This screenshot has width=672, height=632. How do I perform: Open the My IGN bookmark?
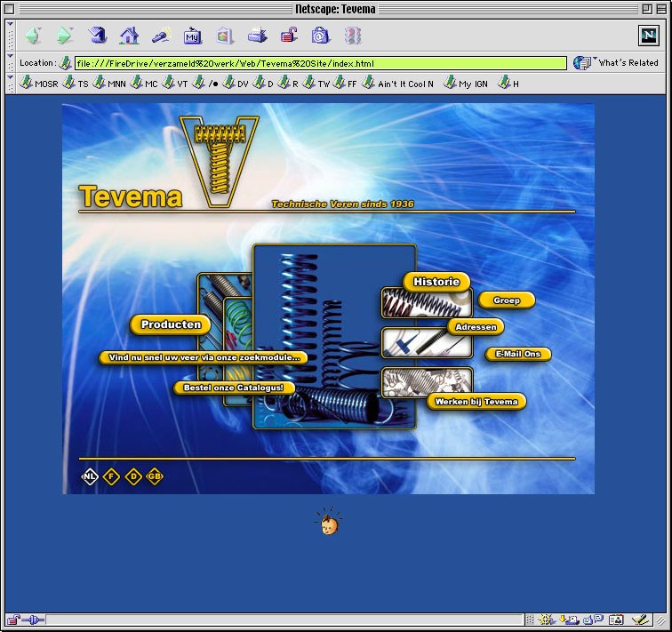pos(466,84)
